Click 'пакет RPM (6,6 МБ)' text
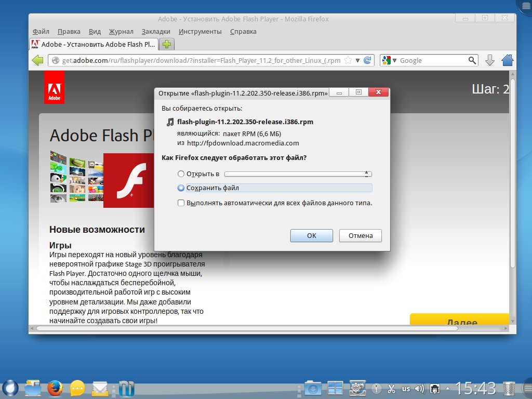Screen dimensions: 532x399 point(252,134)
